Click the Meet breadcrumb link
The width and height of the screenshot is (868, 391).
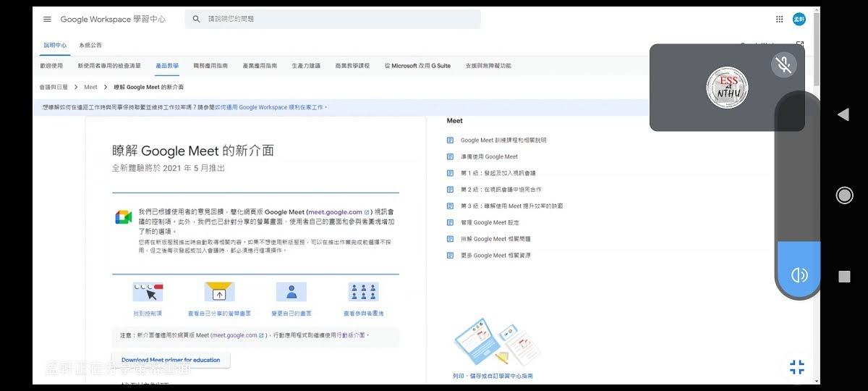(90, 87)
